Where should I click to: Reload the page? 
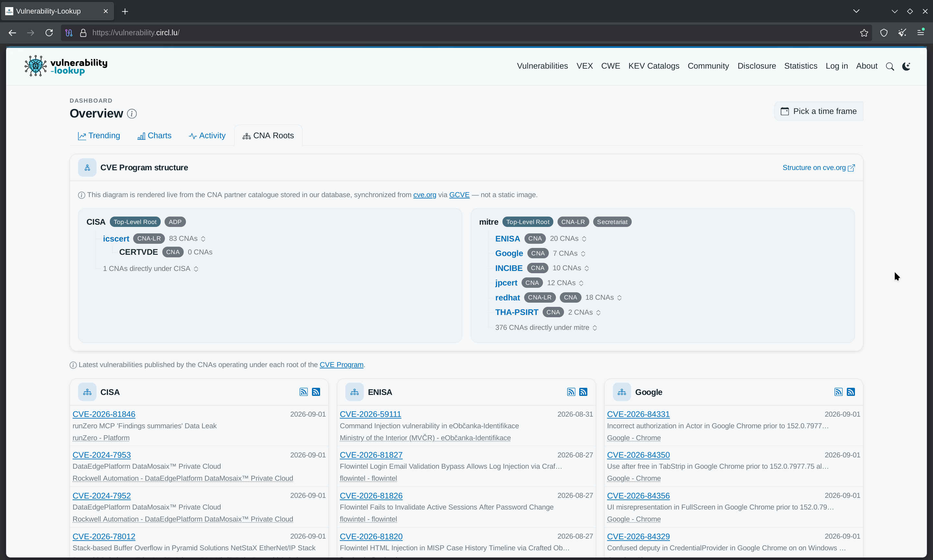(49, 33)
